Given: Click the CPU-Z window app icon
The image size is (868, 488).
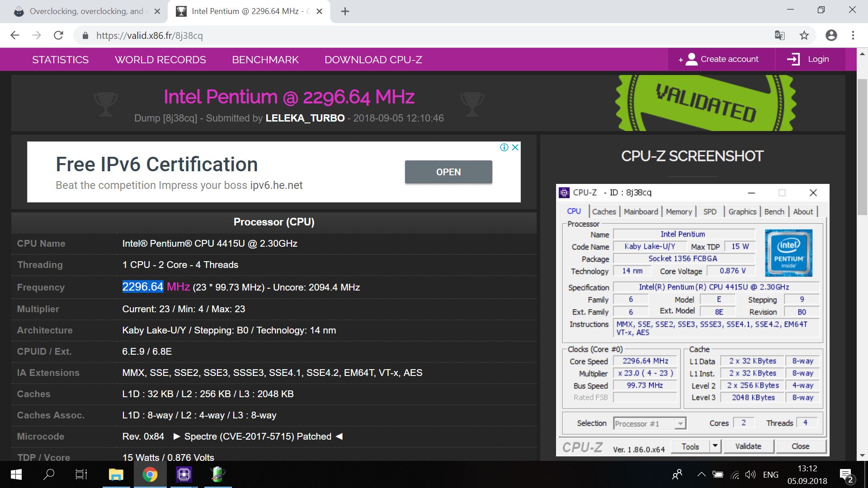Looking at the screenshot, I should click(x=564, y=193).
